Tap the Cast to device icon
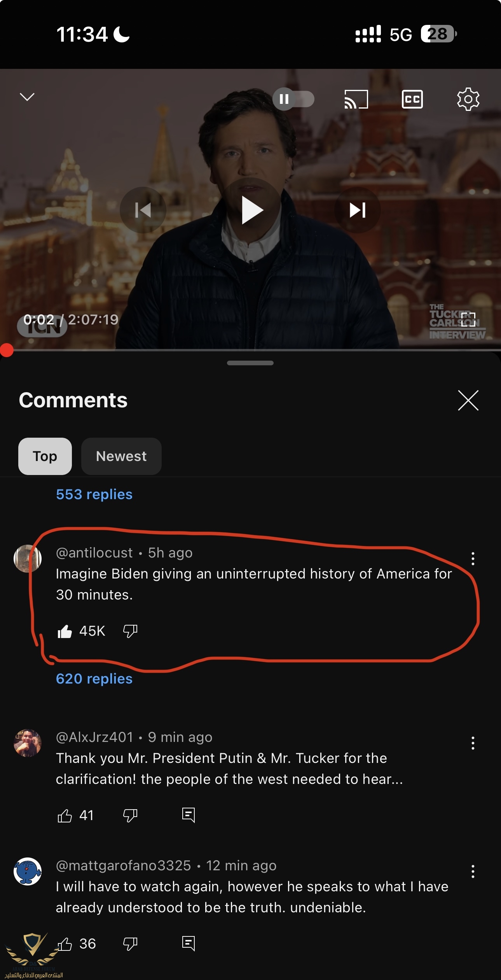This screenshot has width=501, height=980. [356, 99]
